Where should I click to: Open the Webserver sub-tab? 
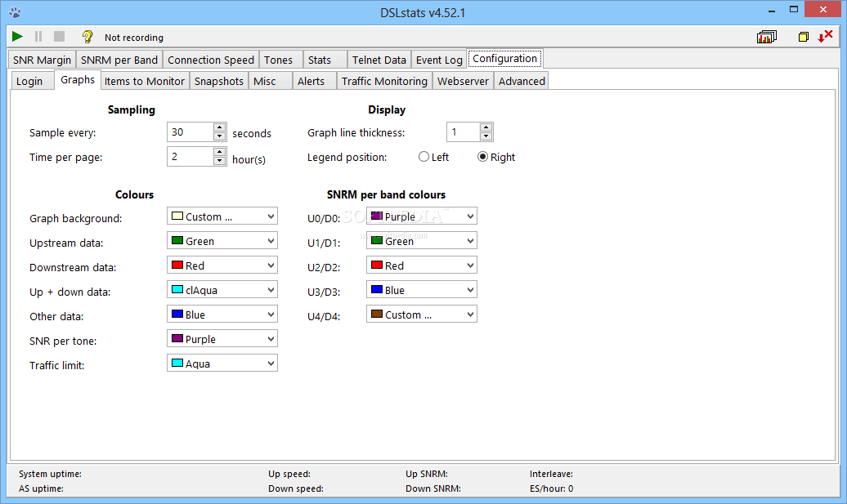tap(463, 81)
